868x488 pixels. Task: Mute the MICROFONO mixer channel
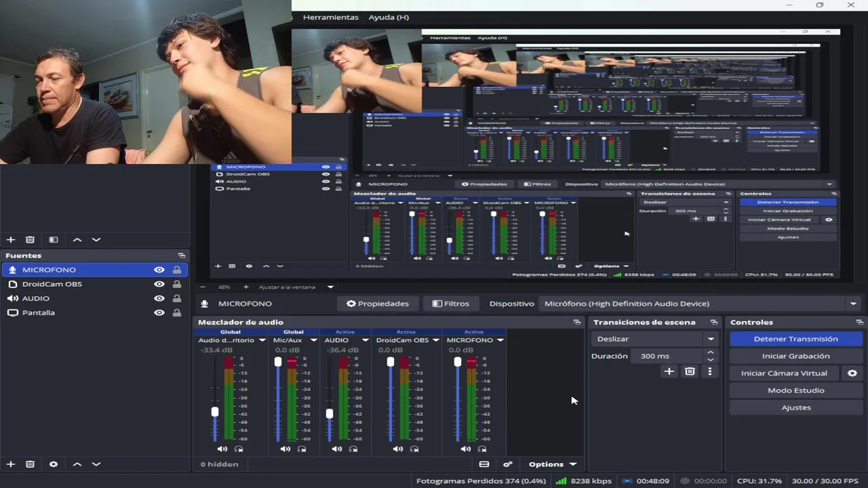coord(465,449)
